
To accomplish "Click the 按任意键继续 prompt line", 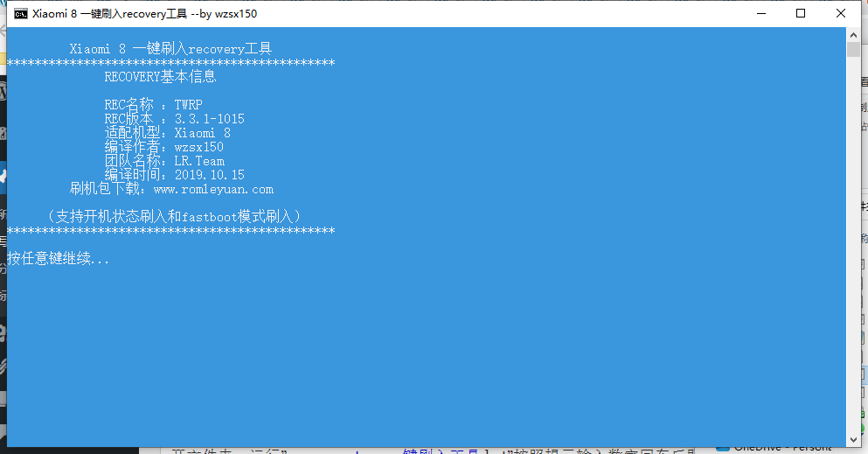I will (x=58, y=259).
